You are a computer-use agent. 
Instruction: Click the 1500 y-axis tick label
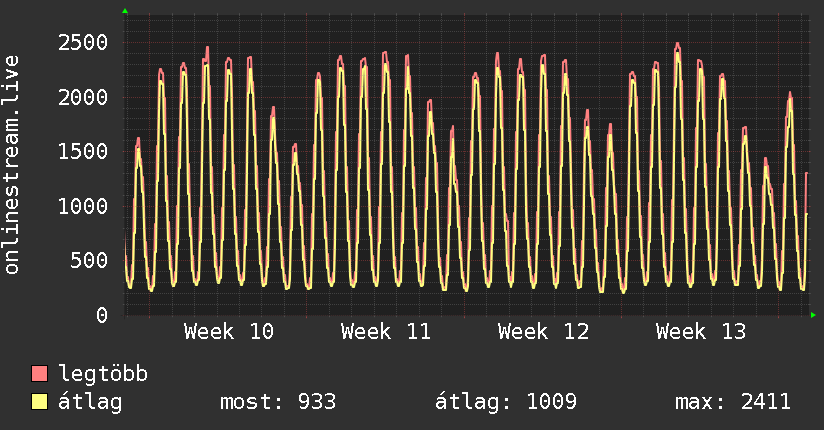pos(83,151)
